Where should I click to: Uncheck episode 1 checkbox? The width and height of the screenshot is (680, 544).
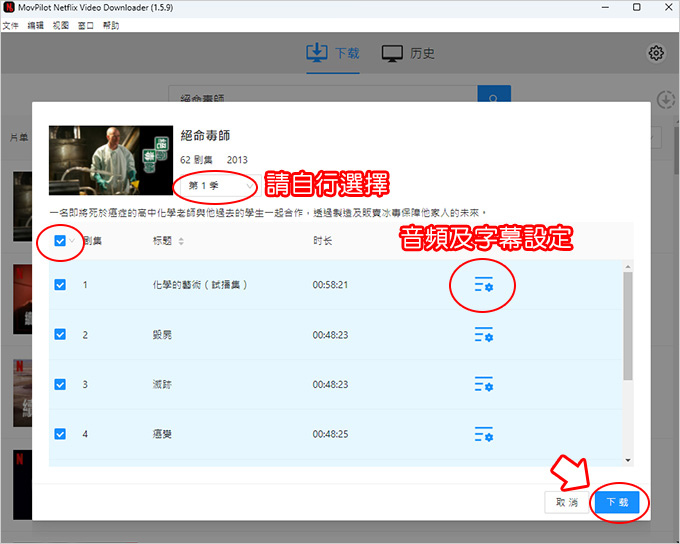pyautogui.click(x=60, y=285)
